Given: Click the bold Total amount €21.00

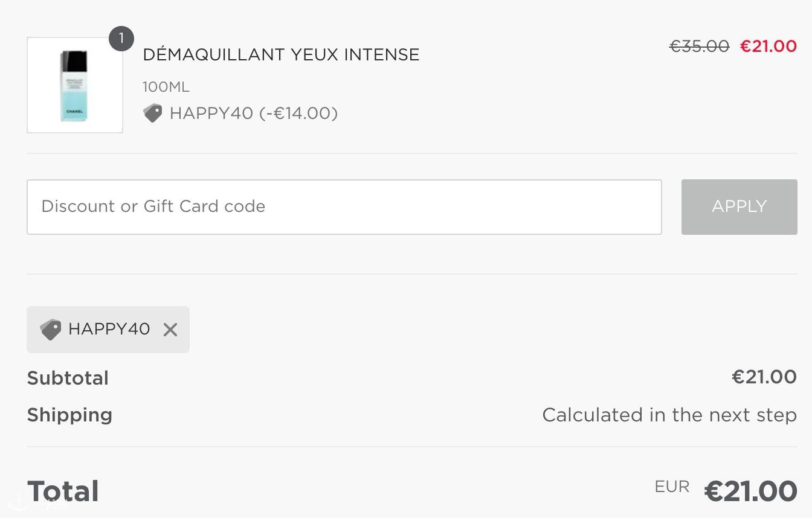Looking at the screenshot, I should (751, 491).
